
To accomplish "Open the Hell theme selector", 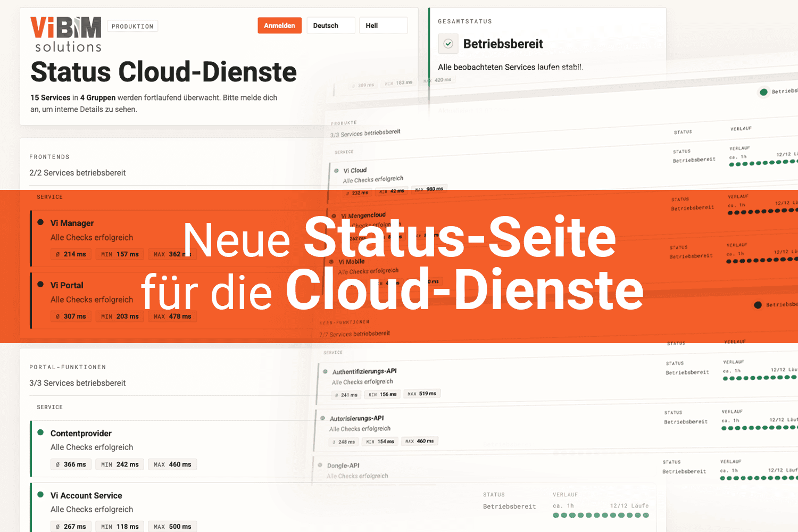I will click(x=384, y=26).
